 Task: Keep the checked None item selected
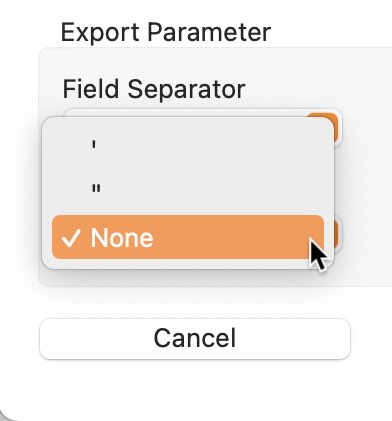188,237
